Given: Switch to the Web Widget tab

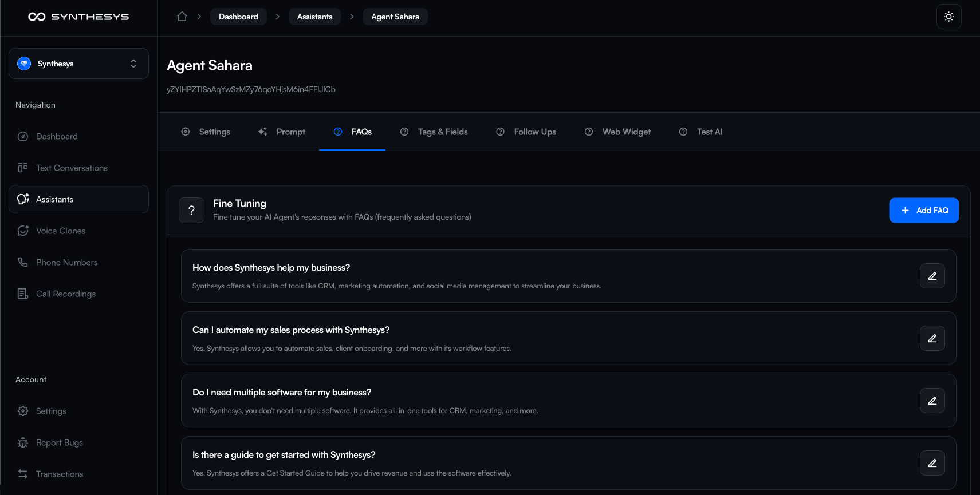Looking at the screenshot, I should (x=617, y=132).
